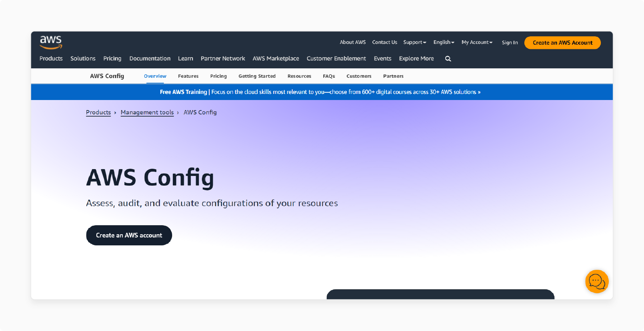
Task: Open the orange chat support bubble
Action: 597,281
